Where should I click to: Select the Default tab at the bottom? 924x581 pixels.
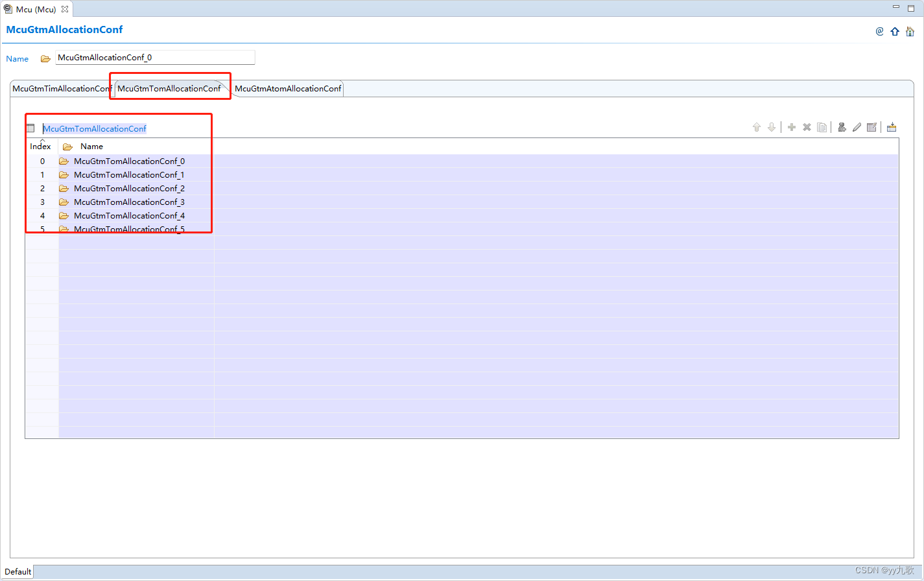point(18,571)
